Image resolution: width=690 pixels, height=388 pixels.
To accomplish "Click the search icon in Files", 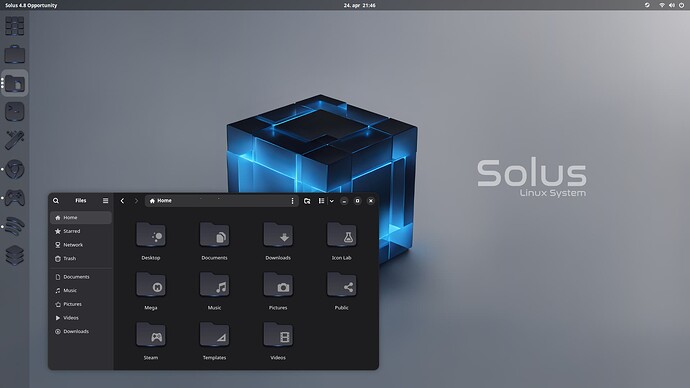I will pyautogui.click(x=56, y=201).
